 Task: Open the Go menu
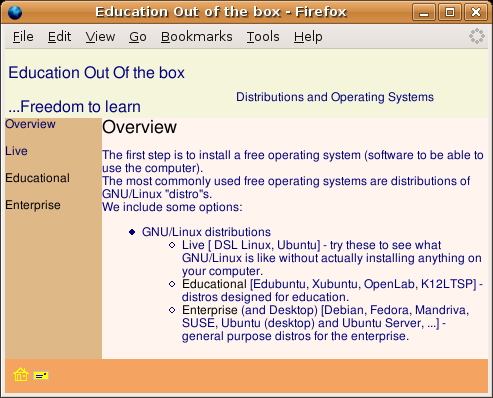pyautogui.click(x=138, y=37)
